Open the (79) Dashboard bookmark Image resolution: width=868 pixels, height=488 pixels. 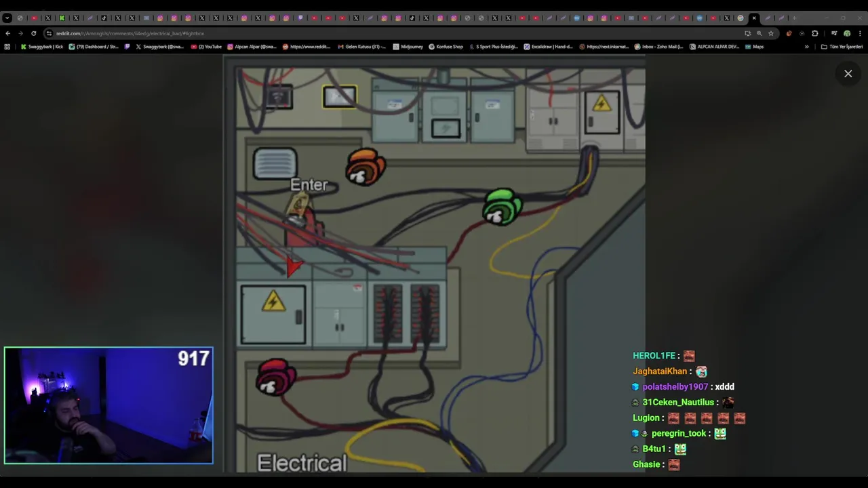pyautogui.click(x=94, y=47)
